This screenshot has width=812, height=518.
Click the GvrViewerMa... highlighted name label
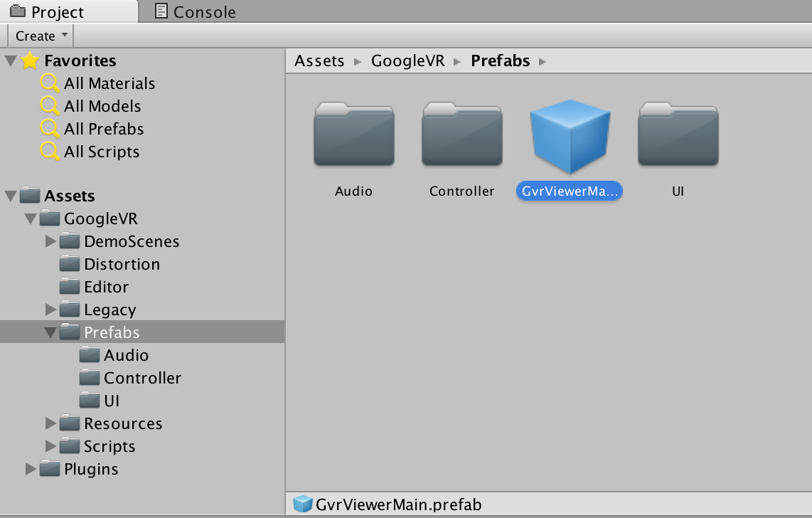(570, 191)
